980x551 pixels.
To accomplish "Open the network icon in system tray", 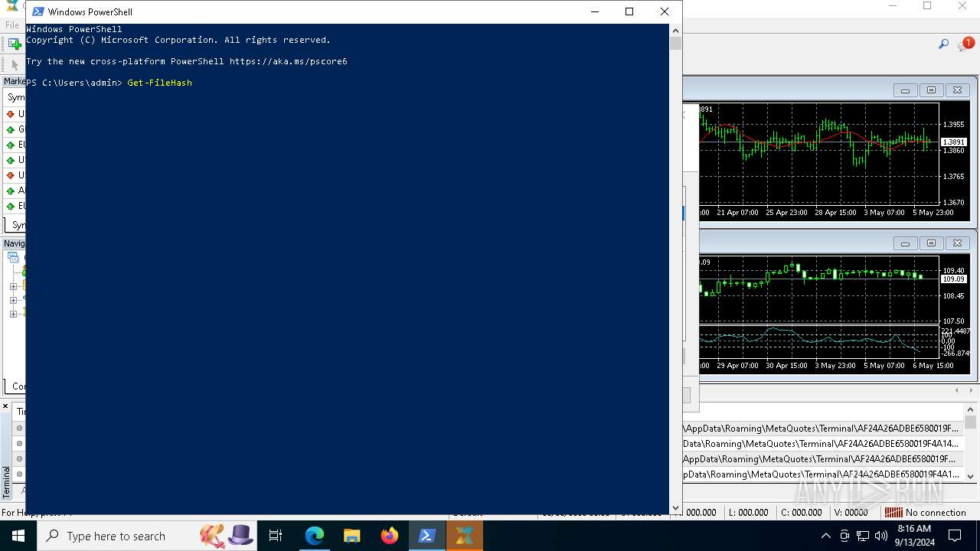I will tap(862, 536).
